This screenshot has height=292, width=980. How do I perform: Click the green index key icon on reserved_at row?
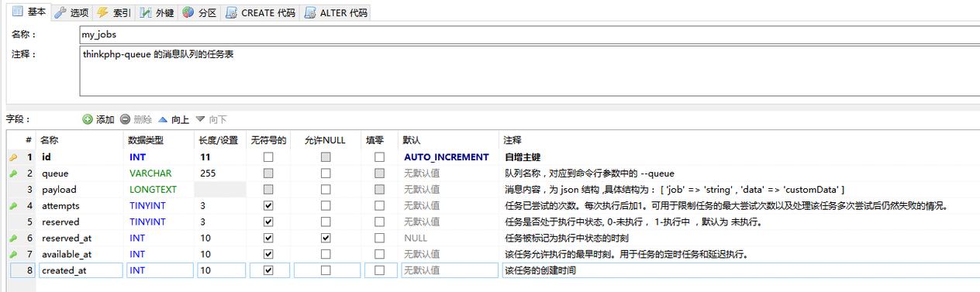(x=13, y=239)
